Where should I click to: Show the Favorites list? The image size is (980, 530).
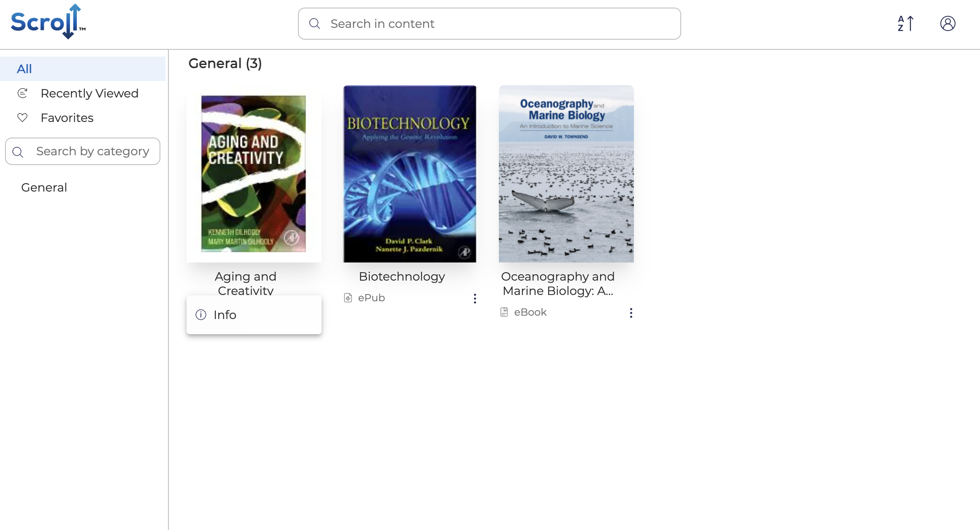[x=67, y=118]
